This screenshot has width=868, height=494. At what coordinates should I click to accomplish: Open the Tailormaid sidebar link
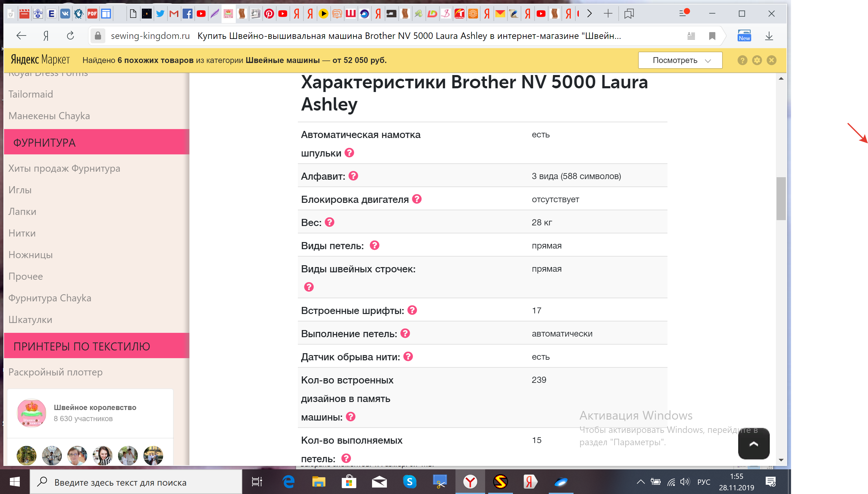(x=31, y=94)
